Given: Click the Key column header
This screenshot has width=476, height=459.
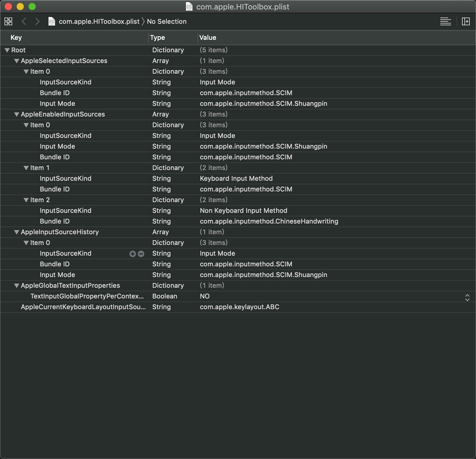Looking at the screenshot, I should pos(74,37).
